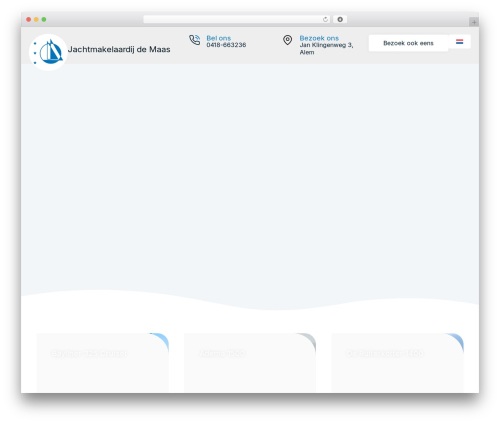Click the sailboat logo of Jachtmakelaardij de Maas
This screenshot has height=423, width=500.
(48, 52)
